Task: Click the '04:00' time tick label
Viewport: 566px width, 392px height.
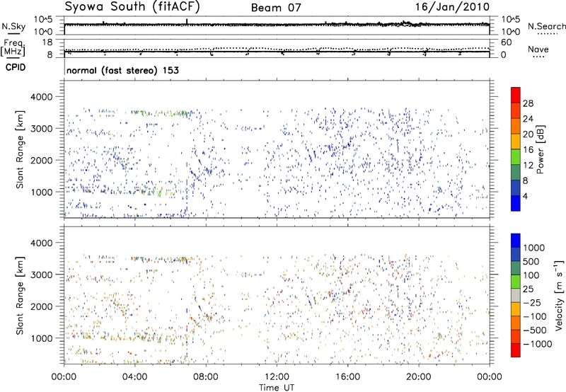Action: tap(135, 377)
